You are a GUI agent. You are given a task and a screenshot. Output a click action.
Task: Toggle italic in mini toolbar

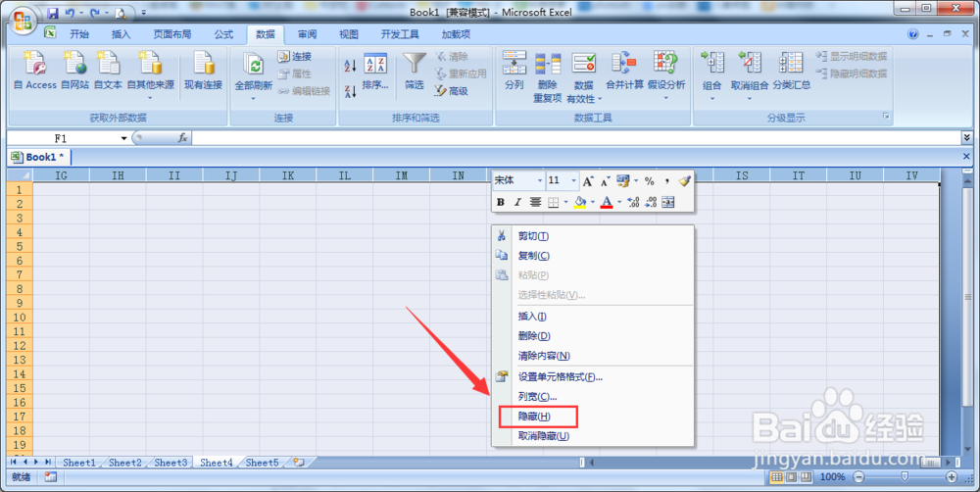pos(517,202)
